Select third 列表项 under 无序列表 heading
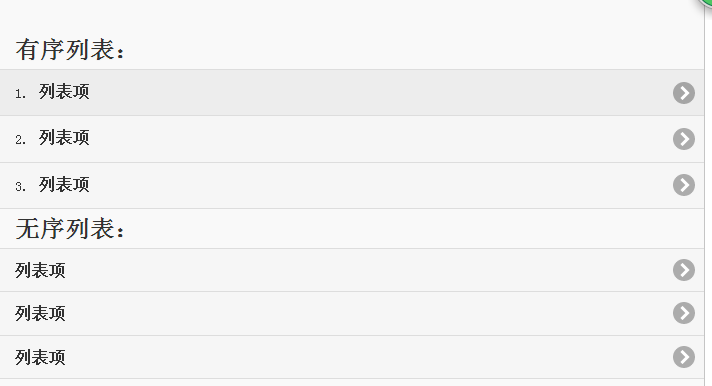The image size is (712, 386). (40, 358)
